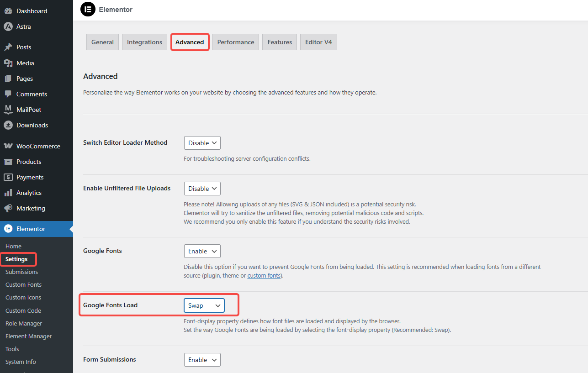Open the Form Submissions dropdown

(202, 359)
